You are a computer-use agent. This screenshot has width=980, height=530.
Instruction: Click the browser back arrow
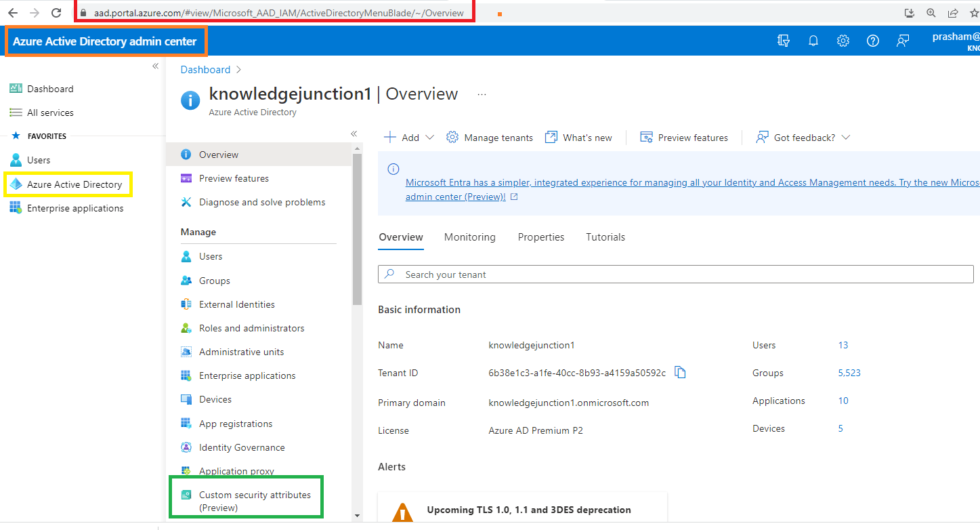point(13,13)
